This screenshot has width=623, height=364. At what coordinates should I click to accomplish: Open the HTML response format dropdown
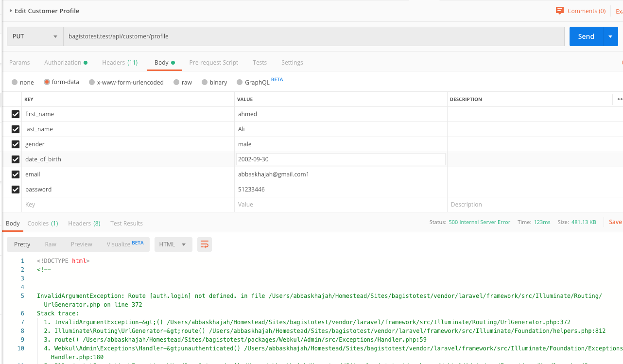(173, 244)
